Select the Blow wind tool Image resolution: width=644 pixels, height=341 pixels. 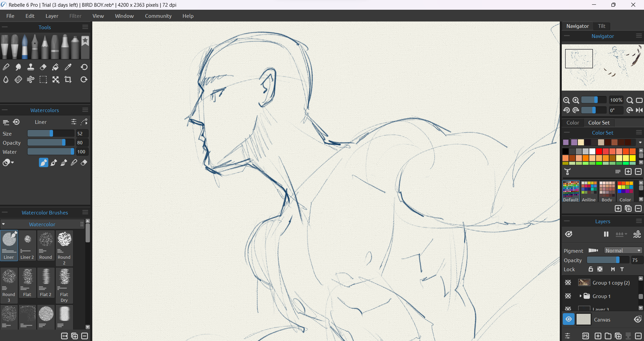(x=31, y=80)
